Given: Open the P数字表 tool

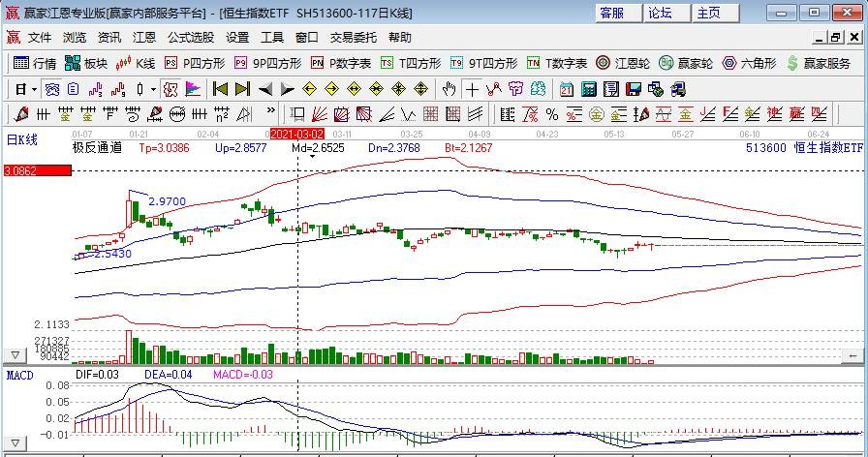Looking at the screenshot, I should click(x=340, y=64).
